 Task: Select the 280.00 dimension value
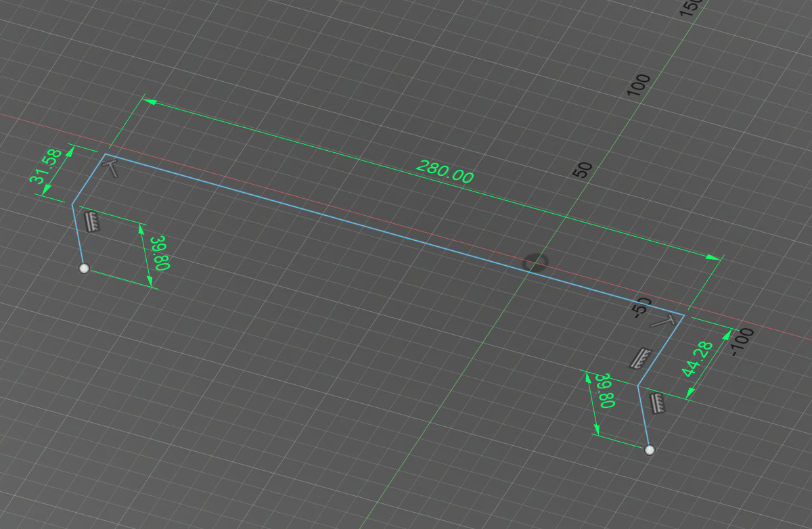coord(444,172)
